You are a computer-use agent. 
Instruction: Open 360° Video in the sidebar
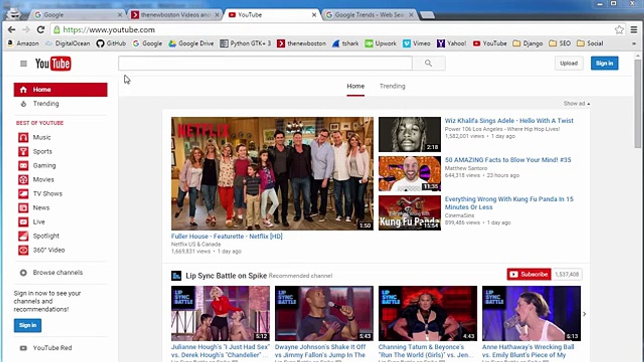coord(49,250)
